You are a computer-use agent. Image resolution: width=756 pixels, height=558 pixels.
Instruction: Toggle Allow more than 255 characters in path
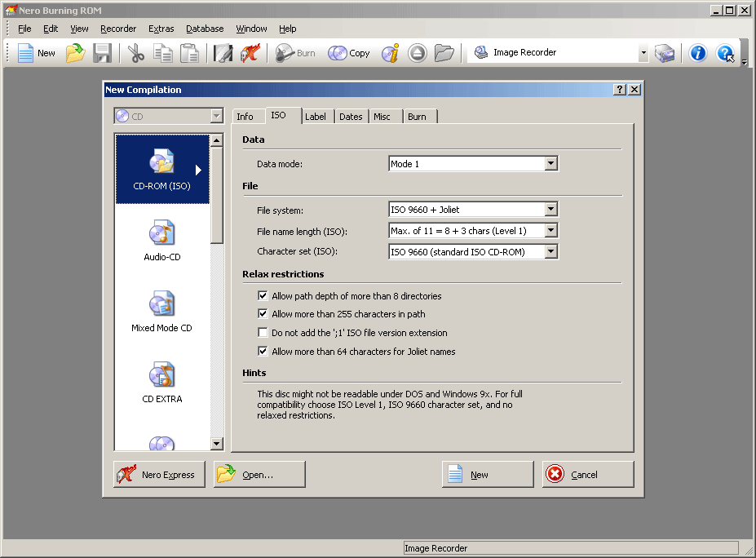tap(263, 314)
